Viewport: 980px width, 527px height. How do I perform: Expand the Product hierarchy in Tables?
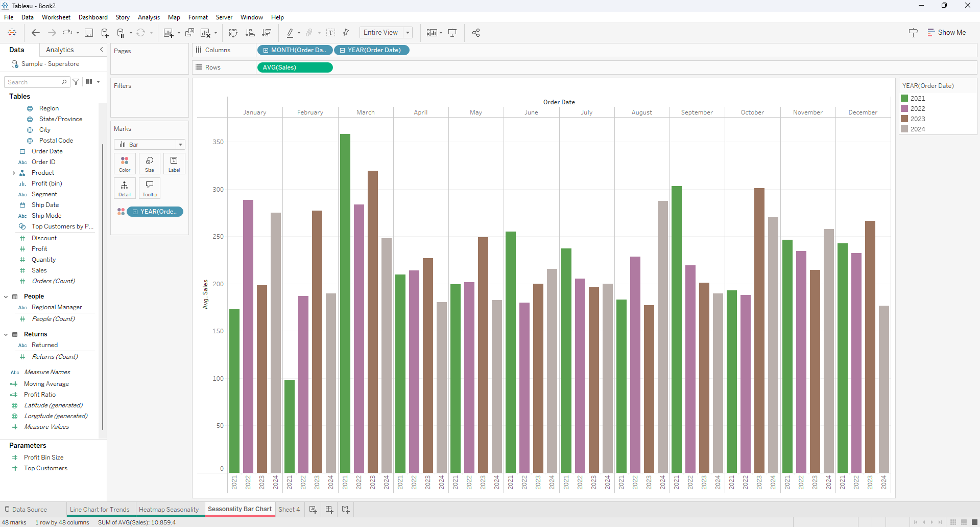coord(14,173)
